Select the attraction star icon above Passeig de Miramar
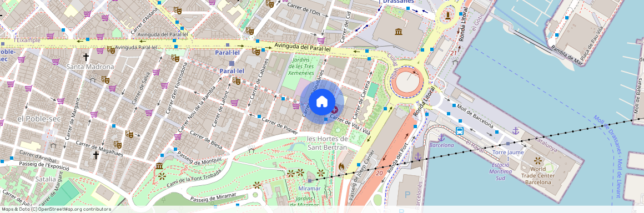Viewport: 644px width, 213px height. click(257, 185)
